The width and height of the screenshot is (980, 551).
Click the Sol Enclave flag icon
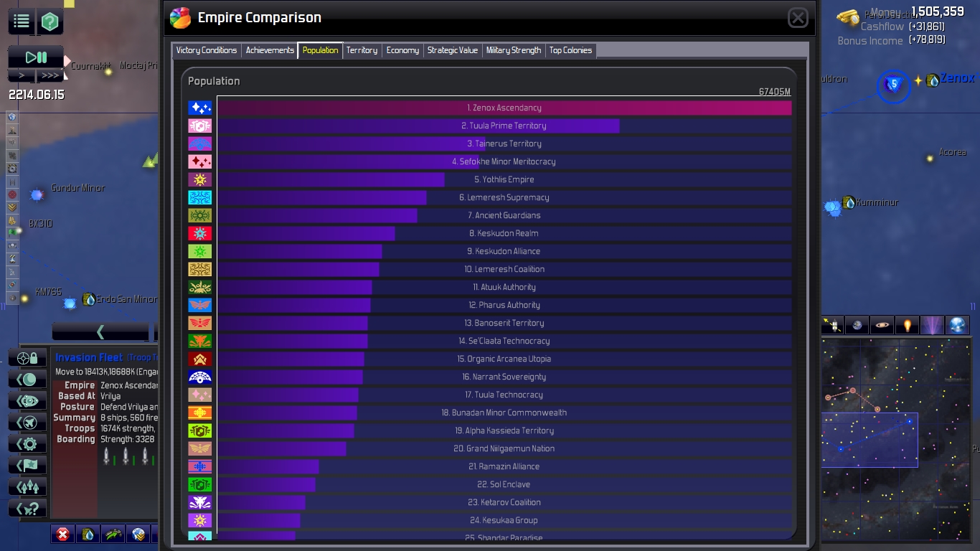(200, 484)
